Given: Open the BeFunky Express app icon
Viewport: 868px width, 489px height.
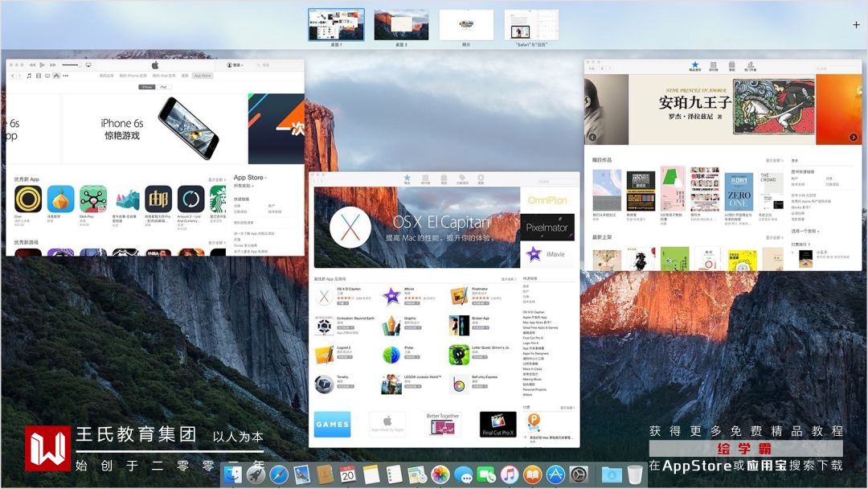Looking at the screenshot, I should (459, 384).
